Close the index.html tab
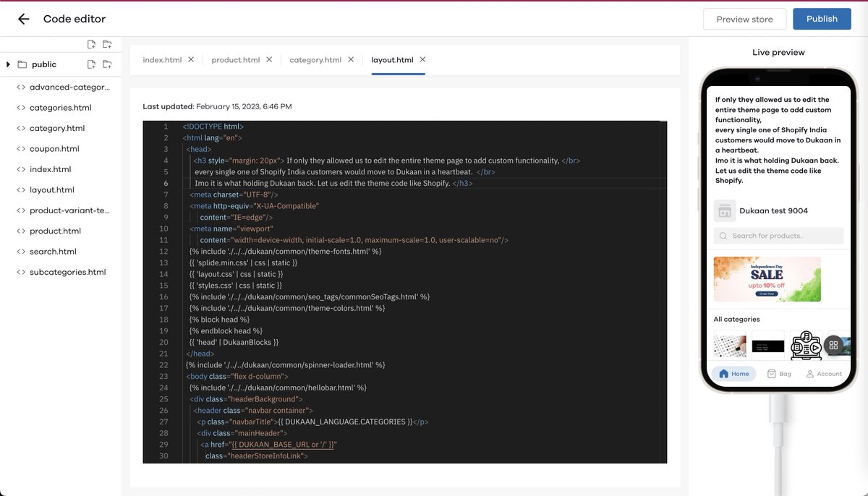868x496 pixels. (191, 59)
